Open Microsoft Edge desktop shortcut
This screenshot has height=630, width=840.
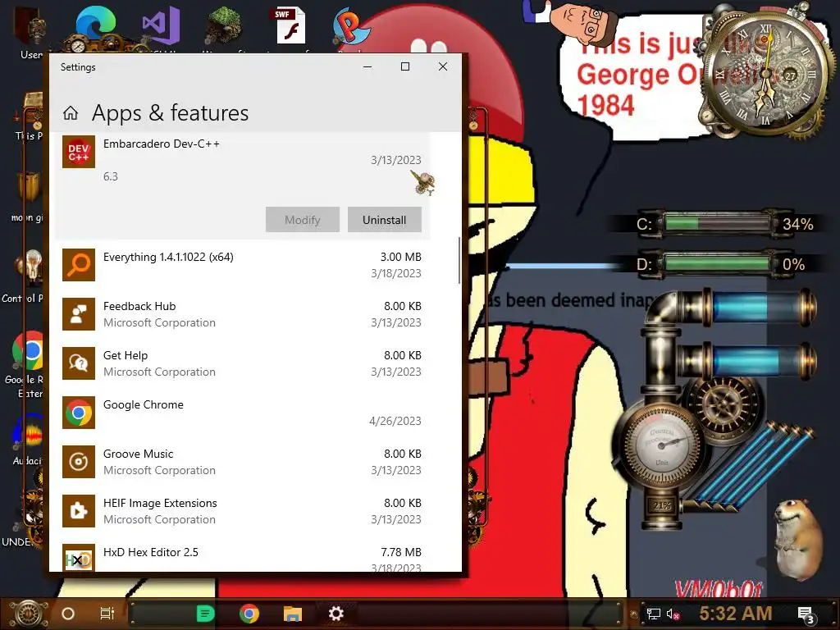point(96,25)
